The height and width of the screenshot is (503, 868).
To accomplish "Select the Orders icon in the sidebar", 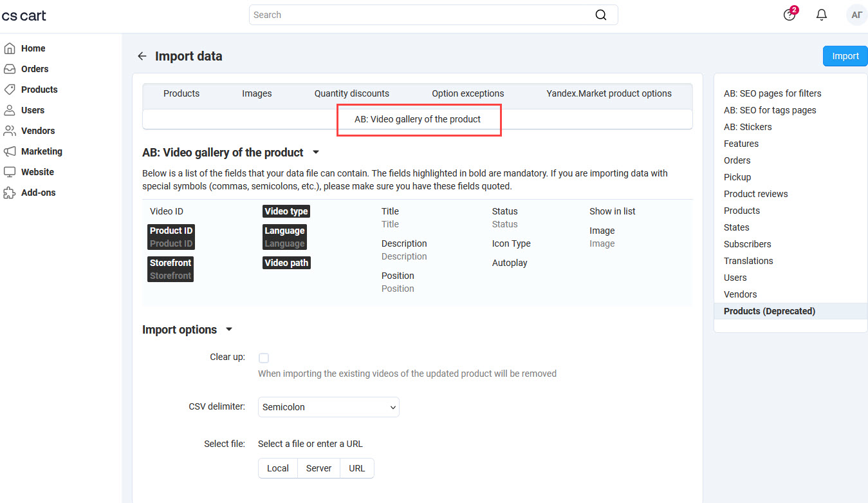I will [x=11, y=69].
